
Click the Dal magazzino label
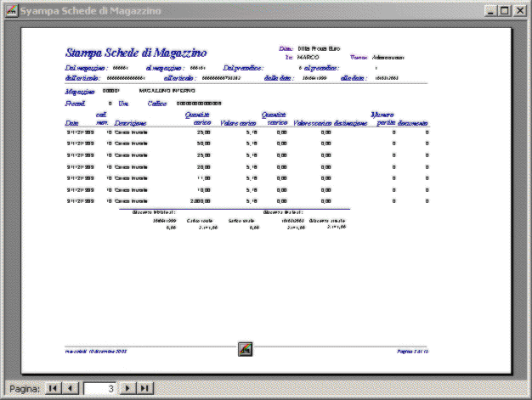click(86, 68)
